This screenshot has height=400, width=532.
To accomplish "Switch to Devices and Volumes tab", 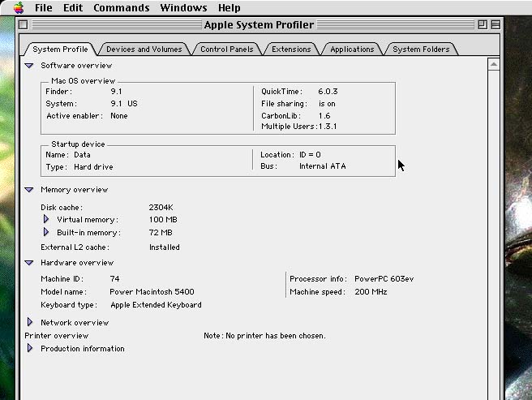I will (144, 49).
